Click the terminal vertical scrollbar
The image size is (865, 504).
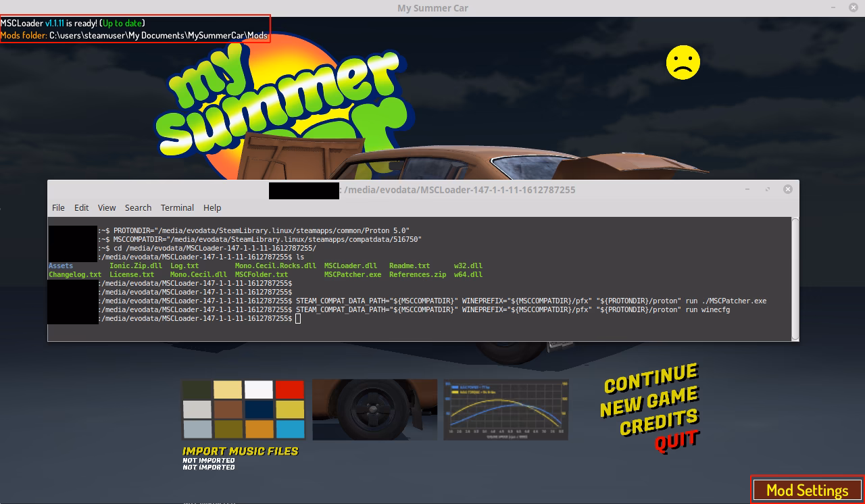click(795, 278)
